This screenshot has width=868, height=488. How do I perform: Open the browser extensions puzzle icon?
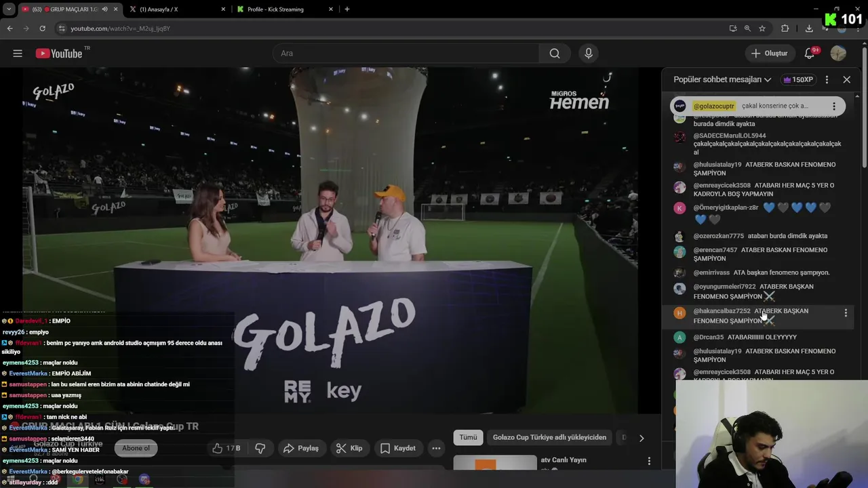pyautogui.click(x=785, y=28)
